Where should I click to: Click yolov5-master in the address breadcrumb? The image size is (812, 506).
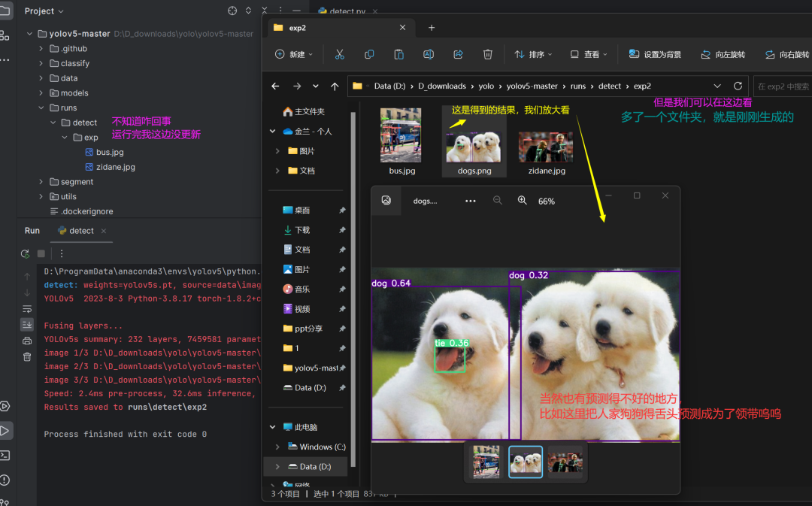(532, 86)
